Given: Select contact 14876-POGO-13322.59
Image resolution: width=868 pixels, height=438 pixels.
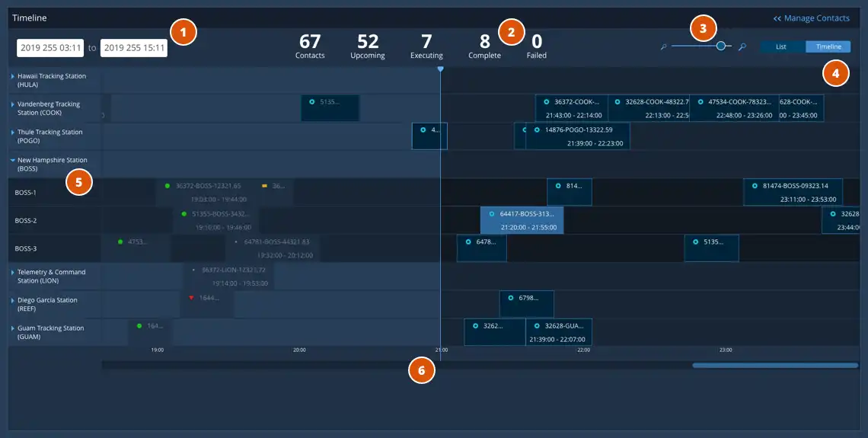Looking at the screenshot, I should [577, 136].
